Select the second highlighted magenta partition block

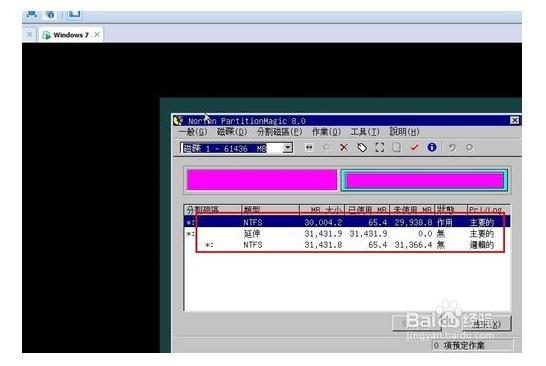(424, 180)
